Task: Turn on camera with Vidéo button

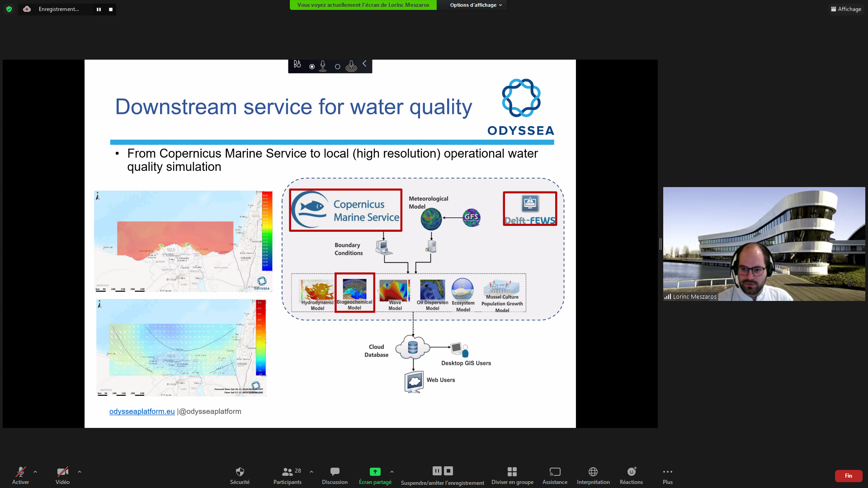Action: point(62,472)
